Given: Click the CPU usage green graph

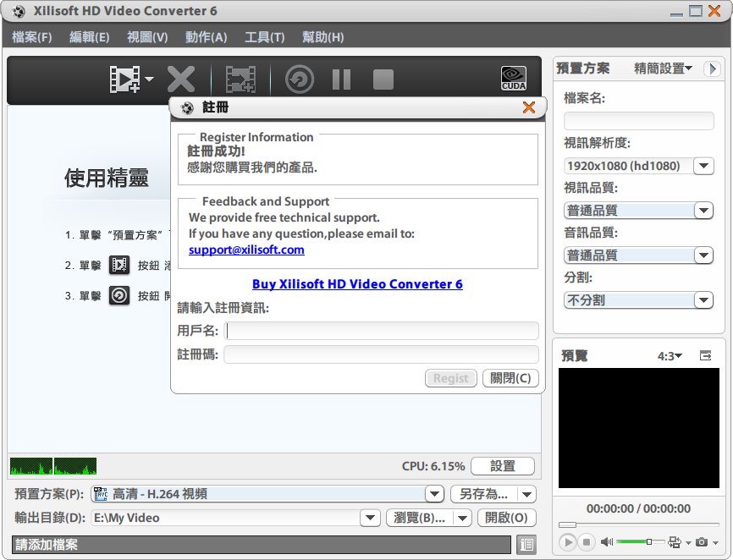Looking at the screenshot, I should tap(53, 466).
